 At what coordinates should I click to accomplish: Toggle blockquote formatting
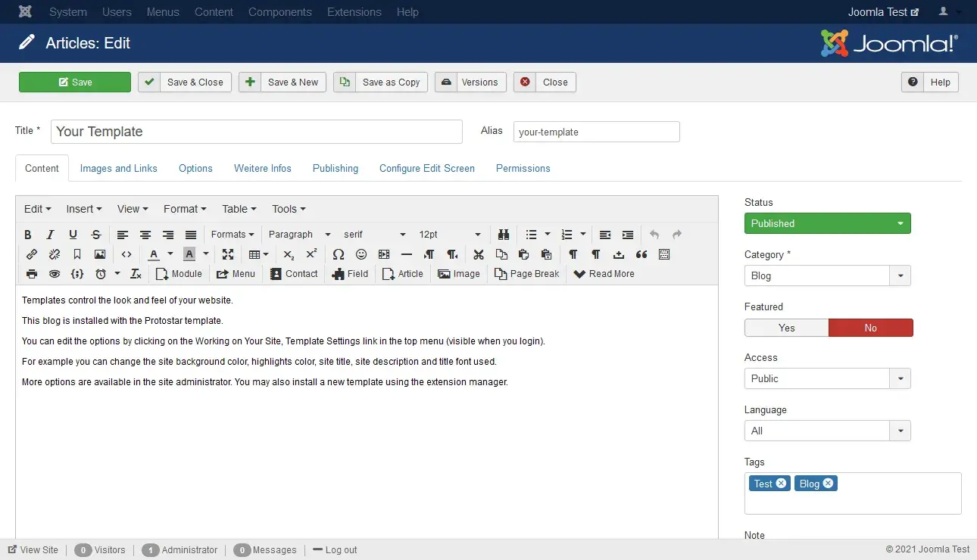pos(641,254)
